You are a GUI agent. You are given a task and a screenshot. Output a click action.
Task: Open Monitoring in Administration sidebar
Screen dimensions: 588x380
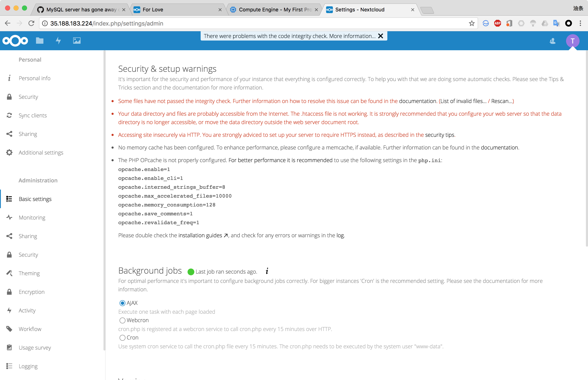coord(32,218)
